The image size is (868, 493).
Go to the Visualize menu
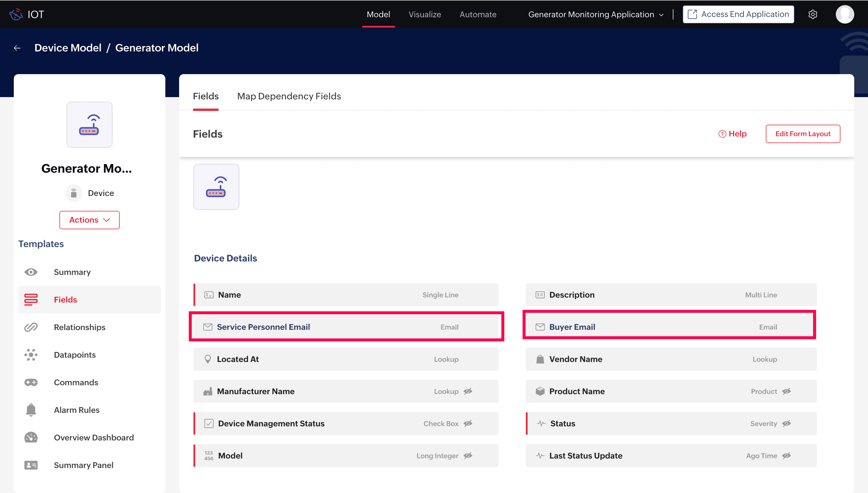pyautogui.click(x=425, y=14)
